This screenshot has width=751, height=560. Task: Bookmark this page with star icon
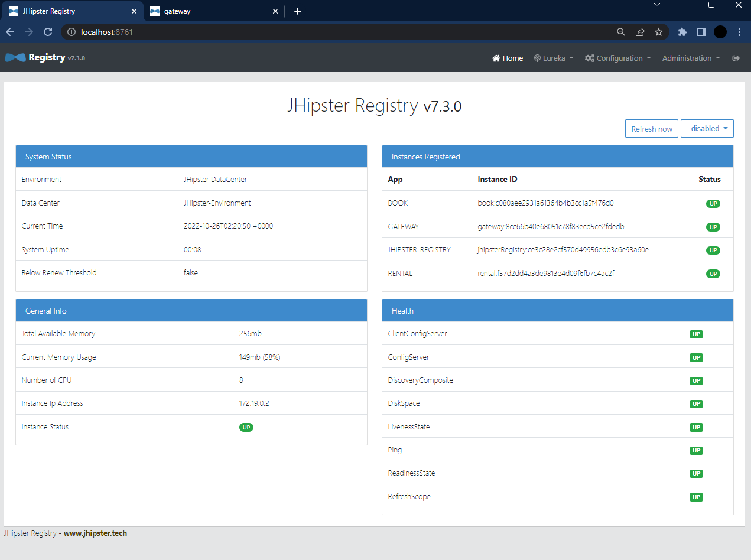[x=659, y=32]
